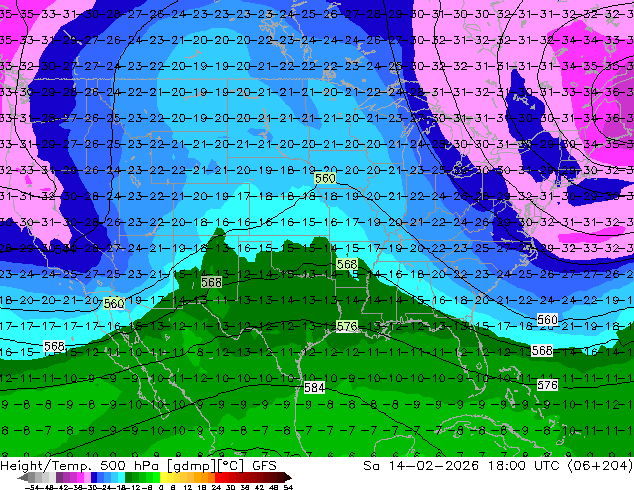The height and width of the screenshot is (490, 634).
Task: Click the 'GFS' model name
Action: point(264,466)
